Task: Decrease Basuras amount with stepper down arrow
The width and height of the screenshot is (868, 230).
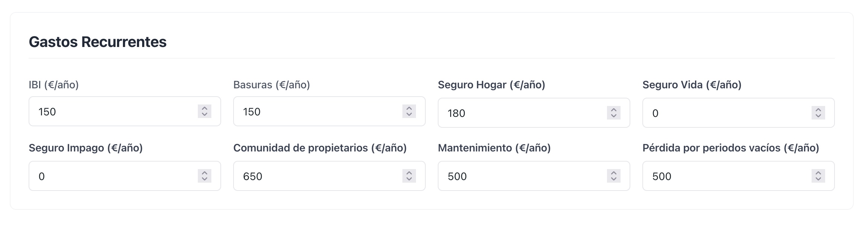Action: 409,115
